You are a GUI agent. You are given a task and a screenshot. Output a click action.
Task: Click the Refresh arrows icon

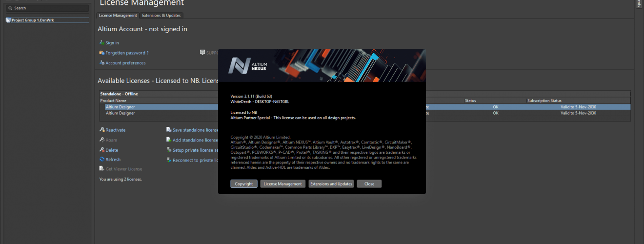101,160
